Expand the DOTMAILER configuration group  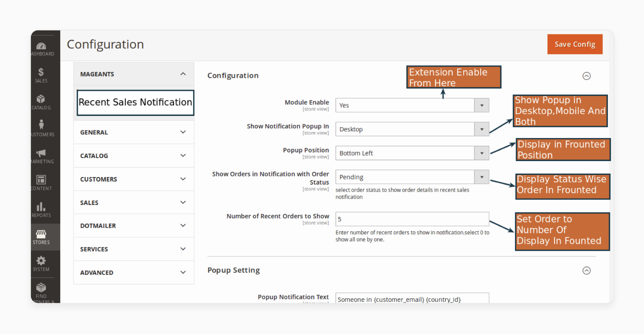[134, 226]
